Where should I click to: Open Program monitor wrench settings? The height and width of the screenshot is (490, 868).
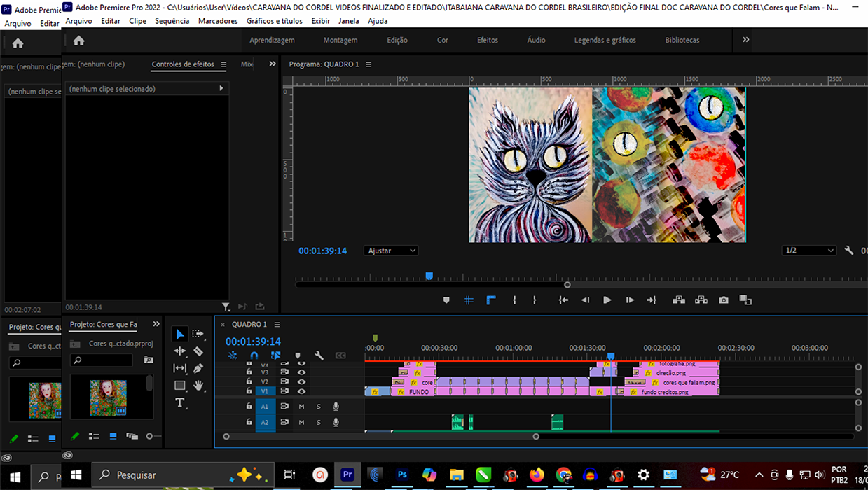(x=849, y=251)
